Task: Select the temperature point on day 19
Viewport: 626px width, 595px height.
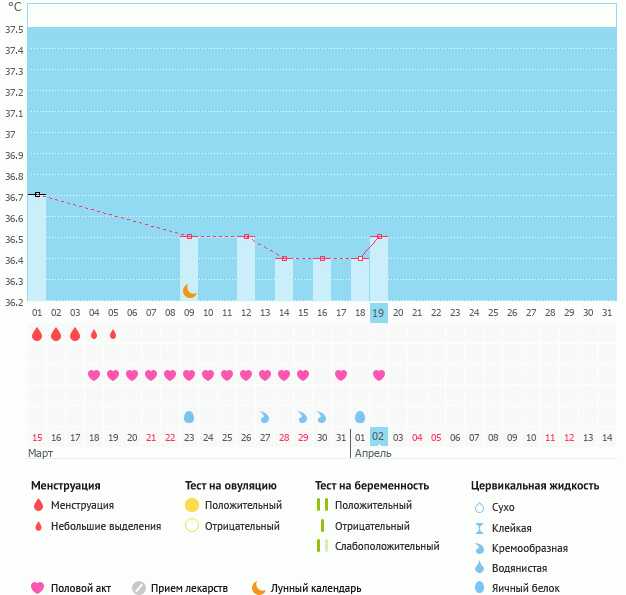Action: [x=379, y=236]
